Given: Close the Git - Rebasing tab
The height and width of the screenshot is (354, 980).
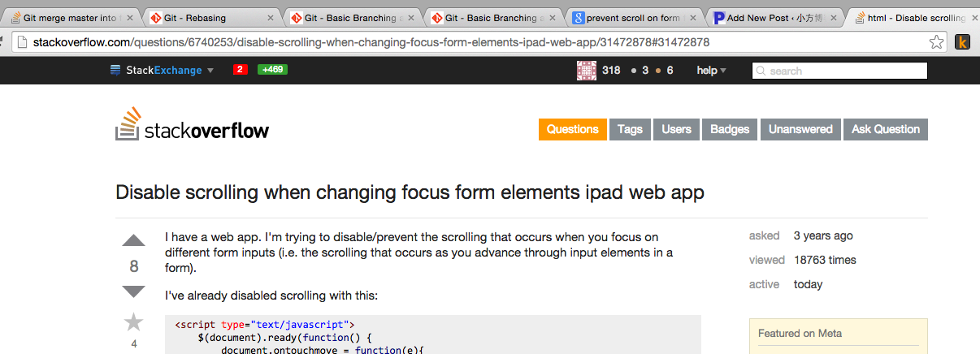Looking at the screenshot, I should click(270, 18).
